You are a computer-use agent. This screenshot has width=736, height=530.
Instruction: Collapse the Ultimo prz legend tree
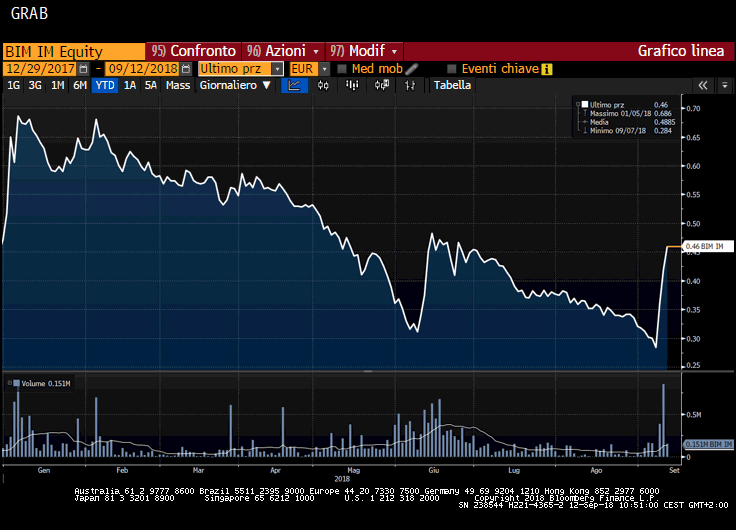point(578,105)
